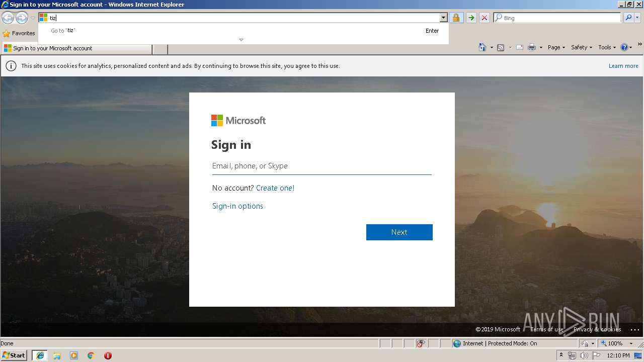Screen dimensions: 644x362
Task: Click the cookie notice info icon
Action: click(x=11, y=66)
